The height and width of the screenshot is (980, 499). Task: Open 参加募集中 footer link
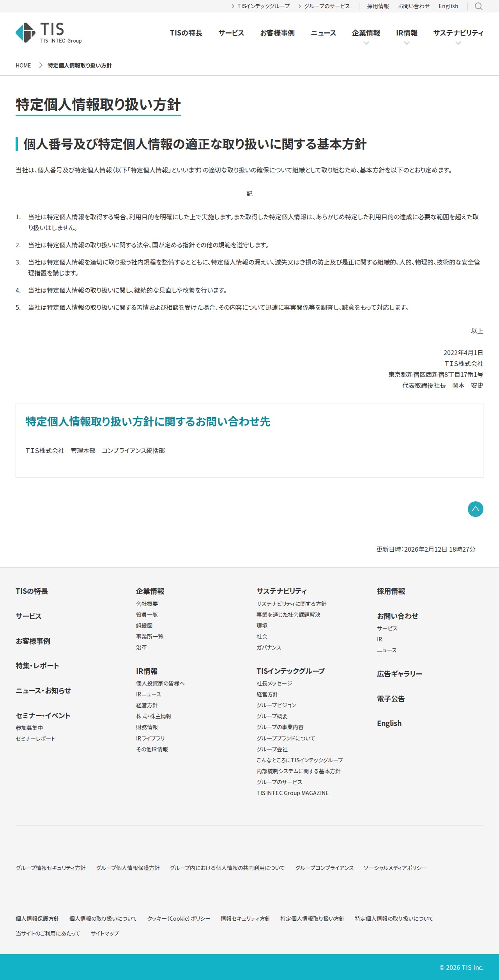[29, 728]
